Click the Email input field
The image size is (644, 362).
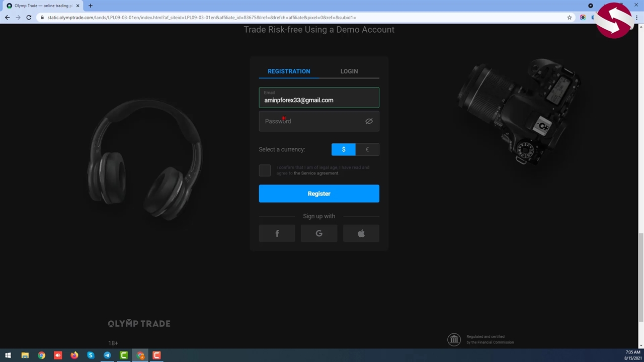(x=319, y=100)
